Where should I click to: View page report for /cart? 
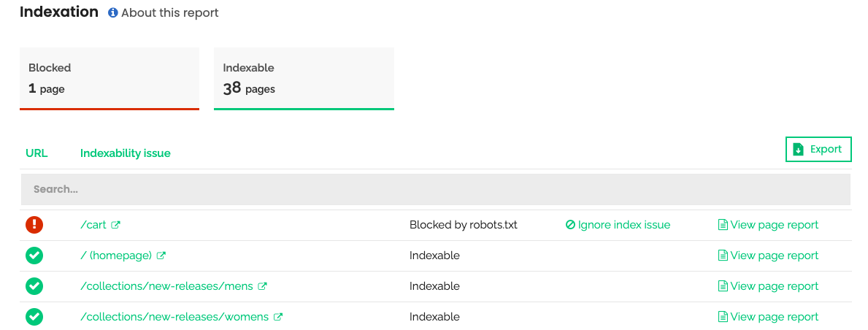[768, 225]
